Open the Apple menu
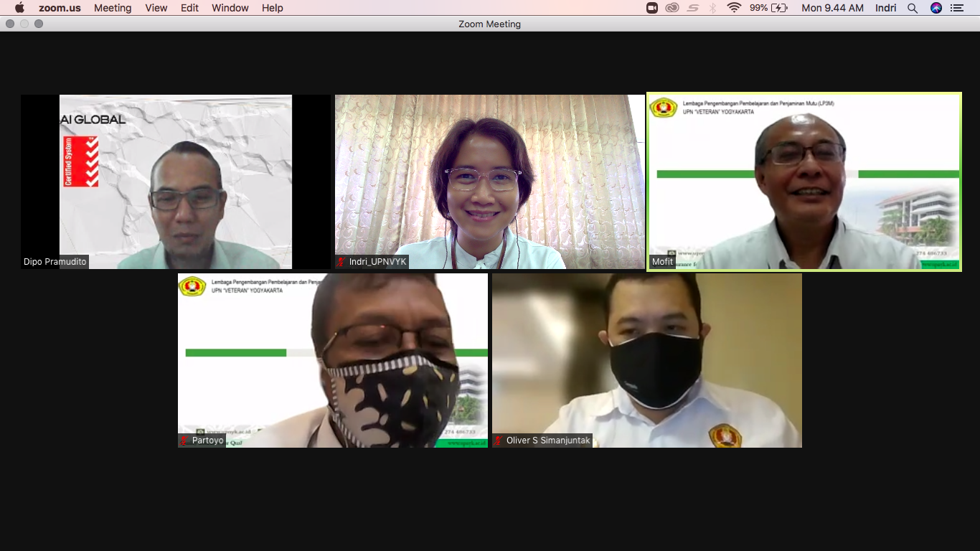Image resolution: width=980 pixels, height=551 pixels. [19, 8]
